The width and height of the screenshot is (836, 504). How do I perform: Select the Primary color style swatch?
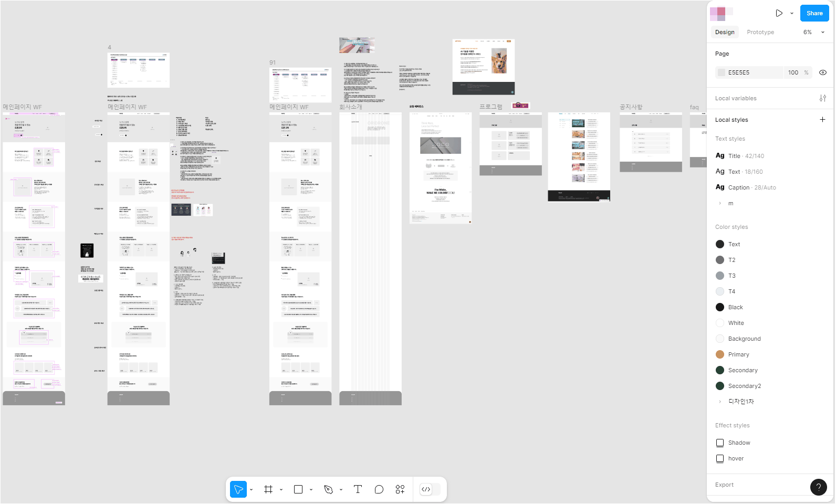click(720, 354)
